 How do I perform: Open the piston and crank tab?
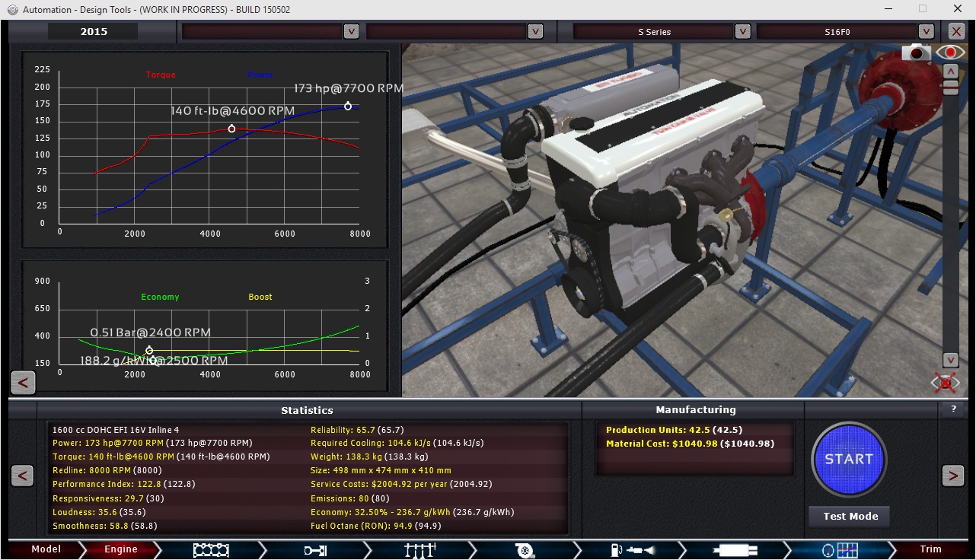click(x=315, y=549)
